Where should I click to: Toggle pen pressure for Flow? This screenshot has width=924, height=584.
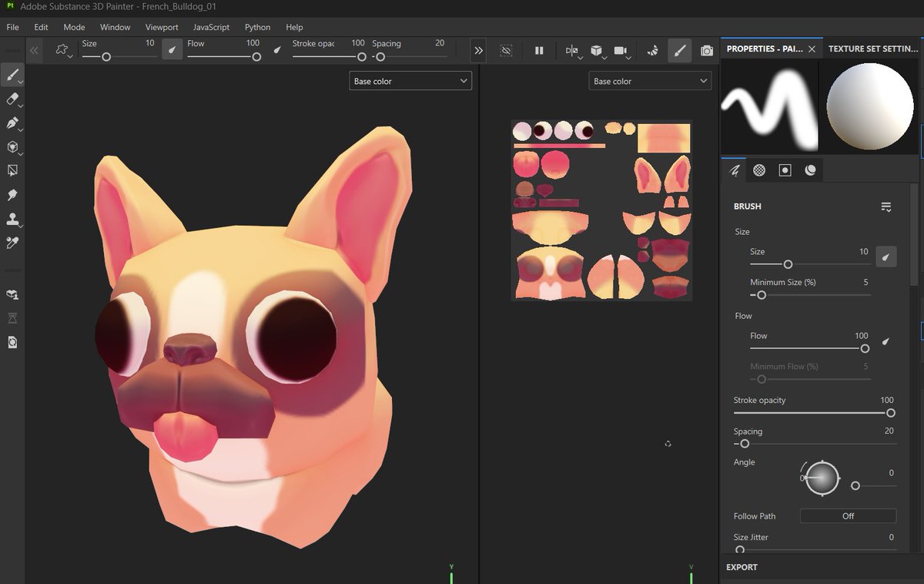[885, 341]
